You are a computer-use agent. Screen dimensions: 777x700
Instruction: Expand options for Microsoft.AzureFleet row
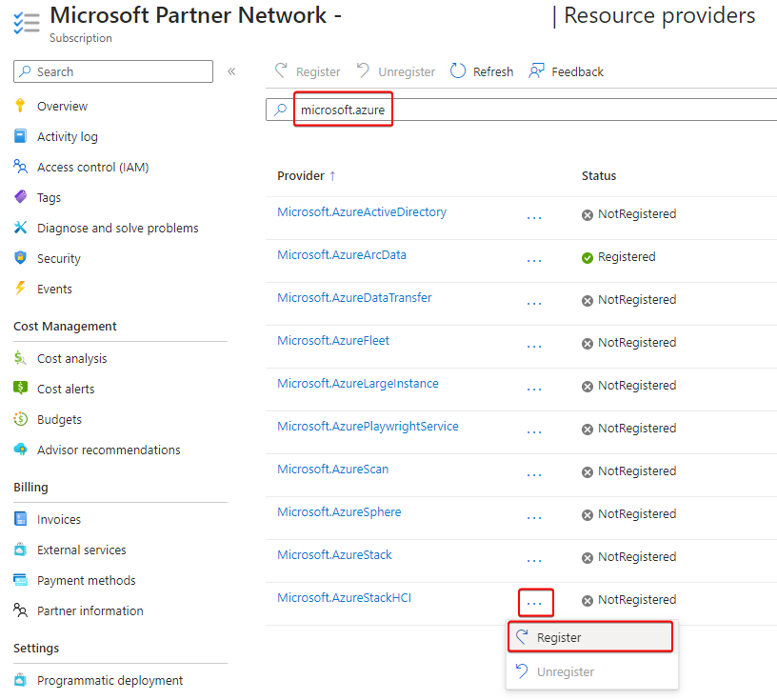pyautogui.click(x=534, y=346)
